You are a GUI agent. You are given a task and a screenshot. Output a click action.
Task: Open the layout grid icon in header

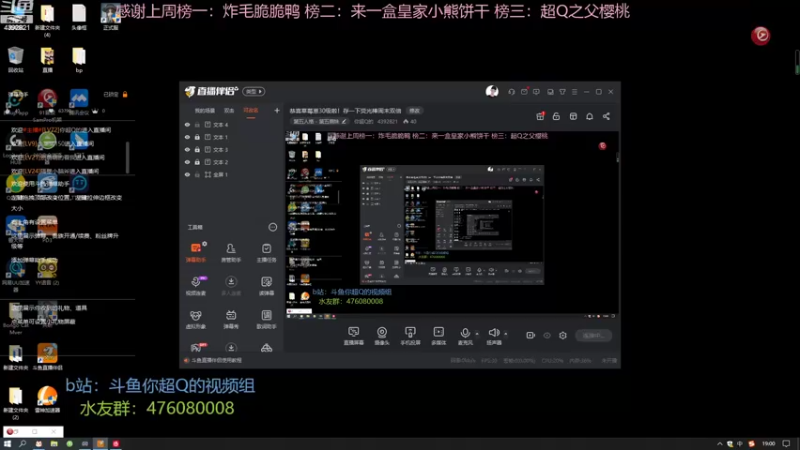point(573,116)
